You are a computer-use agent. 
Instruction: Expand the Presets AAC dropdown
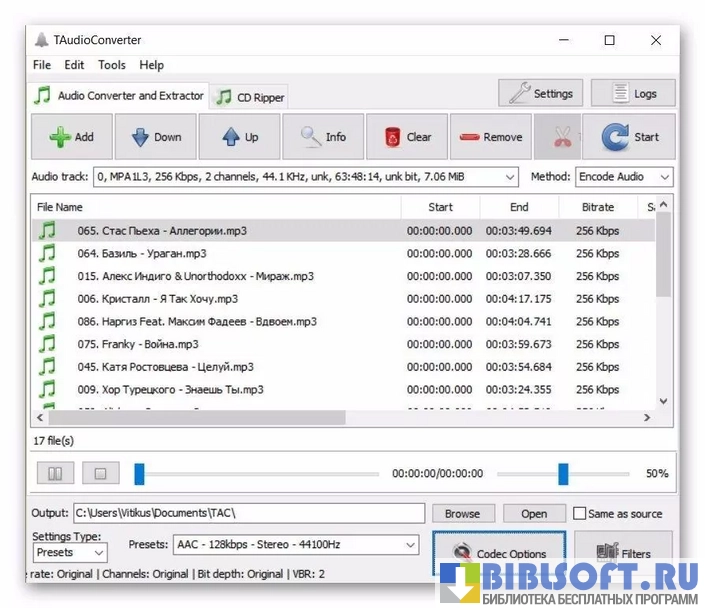[x=410, y=545]
